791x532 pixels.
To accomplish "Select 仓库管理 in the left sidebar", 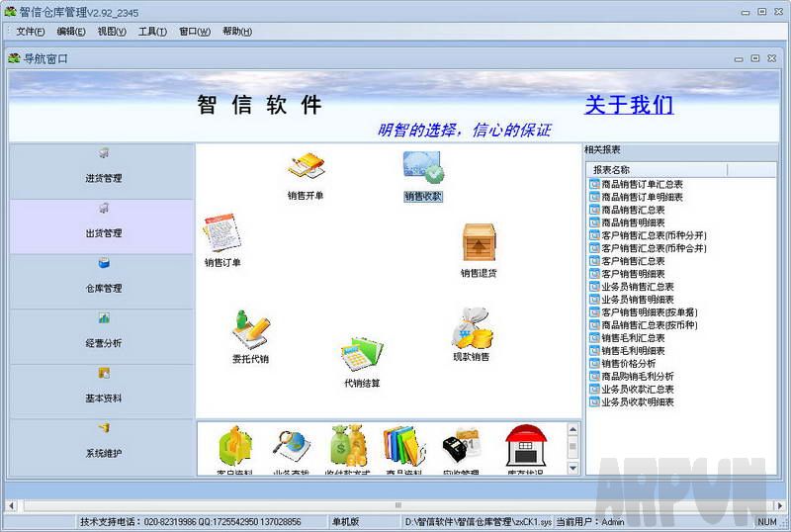I will pos(102,281).
